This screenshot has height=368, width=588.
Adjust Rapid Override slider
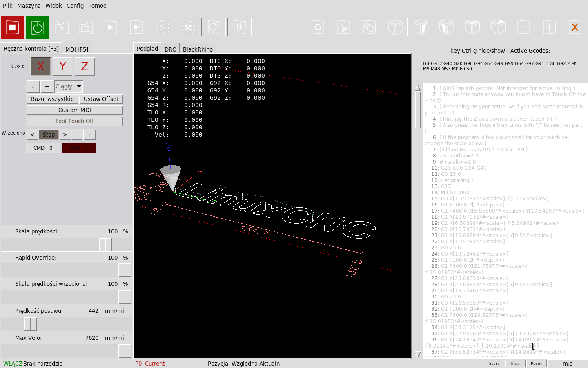(125, 270)
